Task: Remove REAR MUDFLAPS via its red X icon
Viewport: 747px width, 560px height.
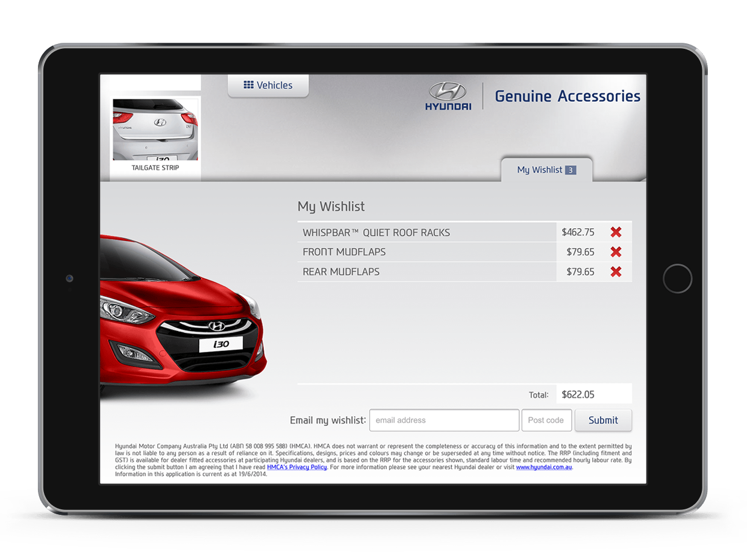Action: pyautogui.click(x=615, y=272)
